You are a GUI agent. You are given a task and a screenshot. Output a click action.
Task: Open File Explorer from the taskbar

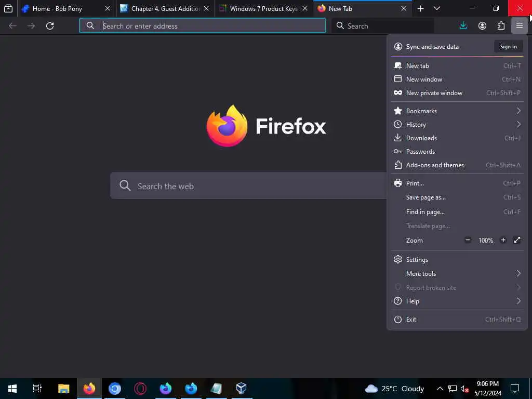tap(63, 389)
